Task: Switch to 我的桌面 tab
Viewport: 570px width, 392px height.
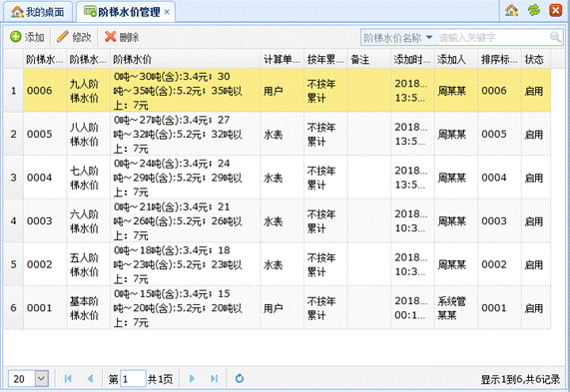Action: [x=38, y=12]
